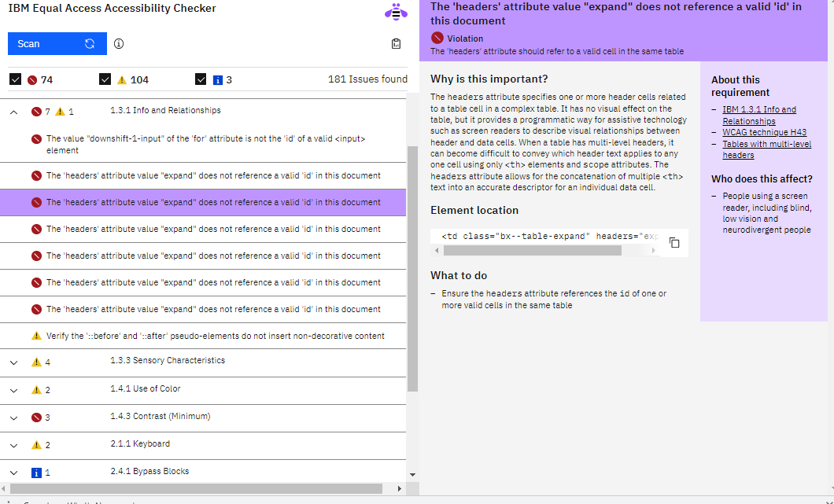Click violation icon in 1.3.1 Info and Relationships row
This screenshot has height=504, width=834.
pyautogui.click(x=36, y=112)
